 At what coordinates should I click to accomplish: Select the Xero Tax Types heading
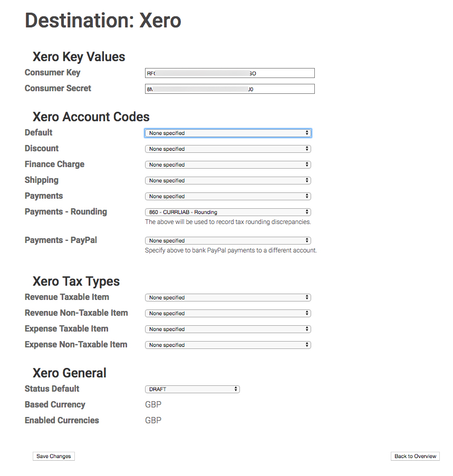pyautogui.click(x=76, y=281)
